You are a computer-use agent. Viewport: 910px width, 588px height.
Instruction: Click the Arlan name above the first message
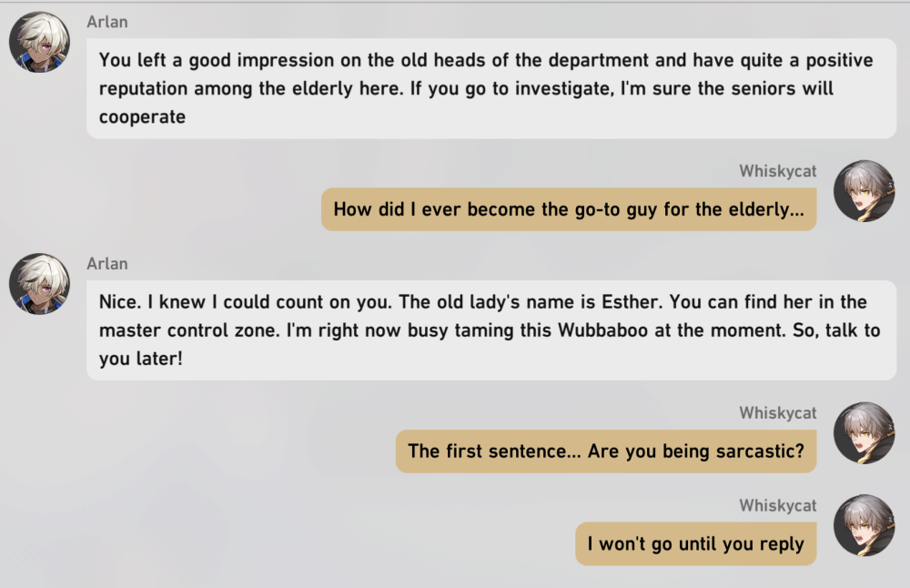pyautogui.click(x=107, y=22)
